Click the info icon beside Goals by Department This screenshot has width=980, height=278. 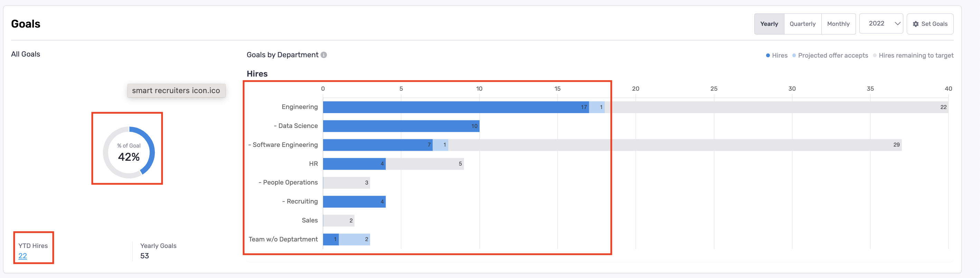324,55
